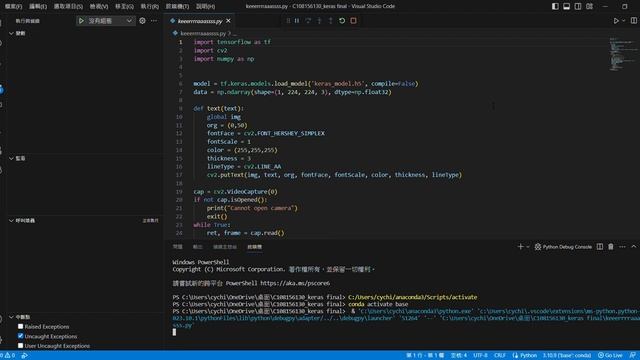This screenshot has width=640, height=360.
Task: Step over in the debug toolbar
Action: click(308, 20)
